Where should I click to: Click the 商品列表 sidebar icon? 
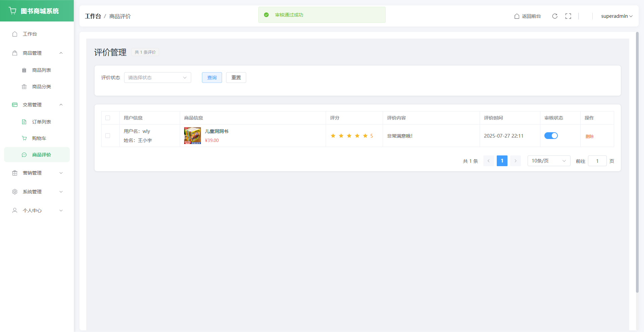(x=24, y=70)
